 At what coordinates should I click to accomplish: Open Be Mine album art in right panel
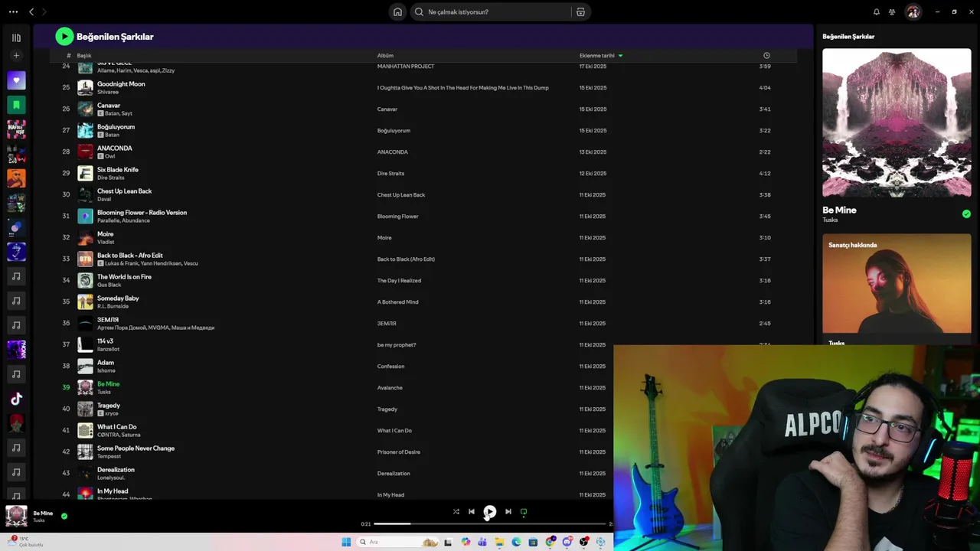[897, 122]
